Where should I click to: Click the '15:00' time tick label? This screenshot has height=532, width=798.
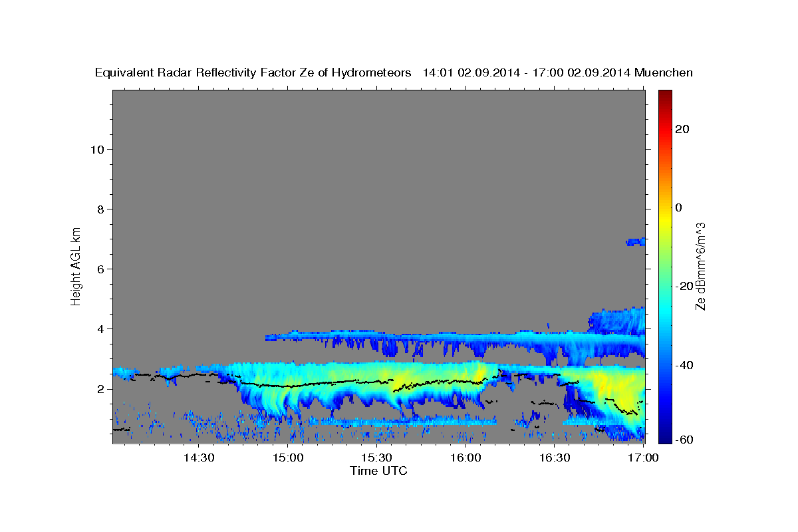[x=288, y=458]
